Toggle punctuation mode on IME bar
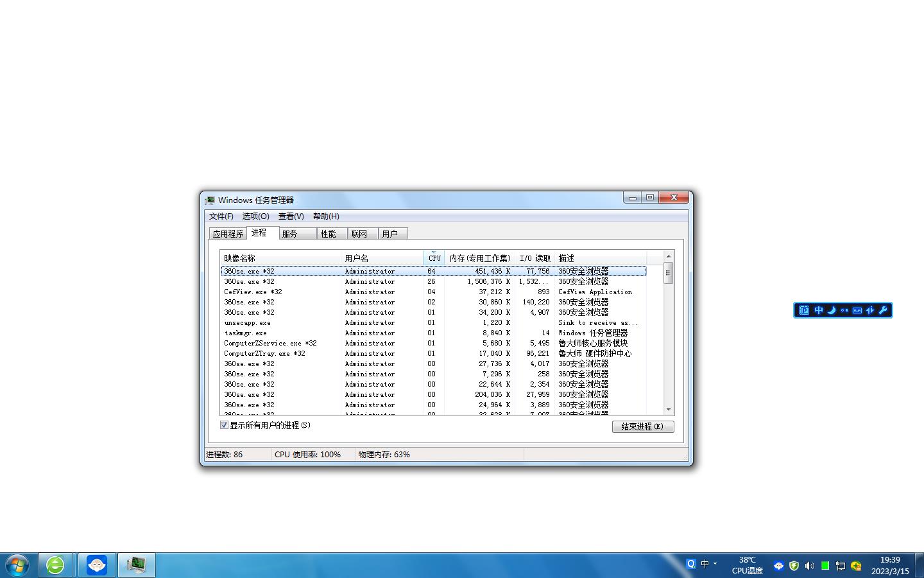This screenshot has width=924, height=578. (x=844, y=310)
